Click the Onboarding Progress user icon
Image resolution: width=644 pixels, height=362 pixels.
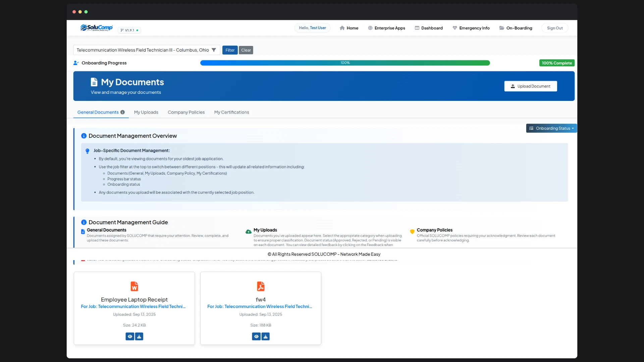point(76,63)
